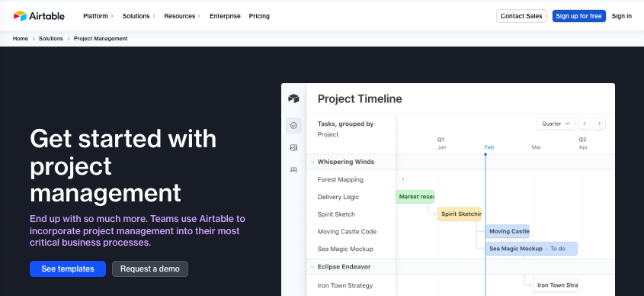Collapse the Eclipse Endeavor group

(x=312, y=267)
